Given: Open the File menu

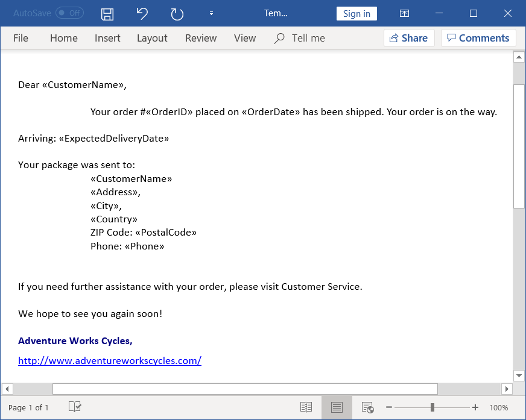Looking at the screenshot, I should (x=21, y=38).
